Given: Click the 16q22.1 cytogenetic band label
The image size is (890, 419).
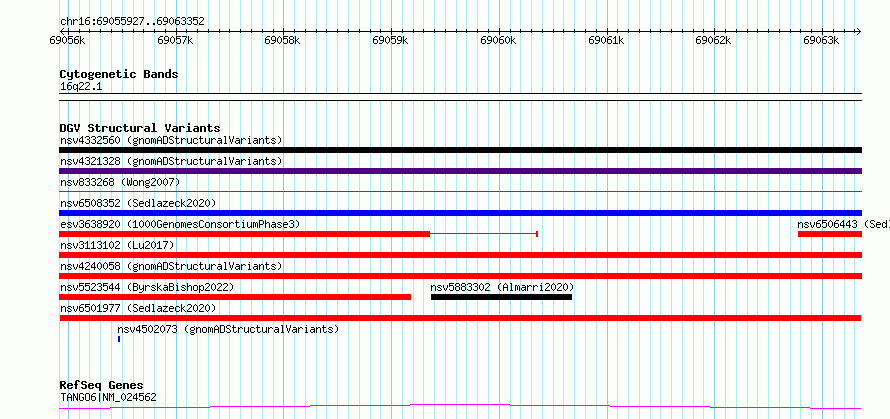Looking at the screenshot, I should click(81, 87).
